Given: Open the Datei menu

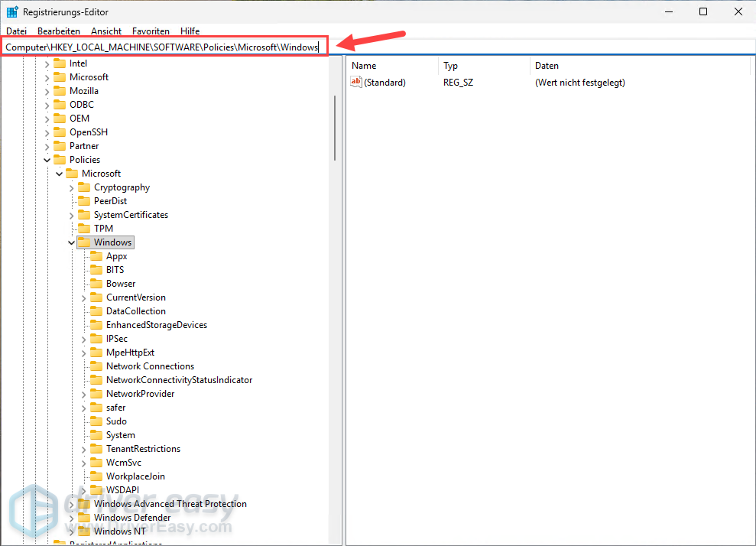Looking at the screenshot, I should tap(16, 31).
